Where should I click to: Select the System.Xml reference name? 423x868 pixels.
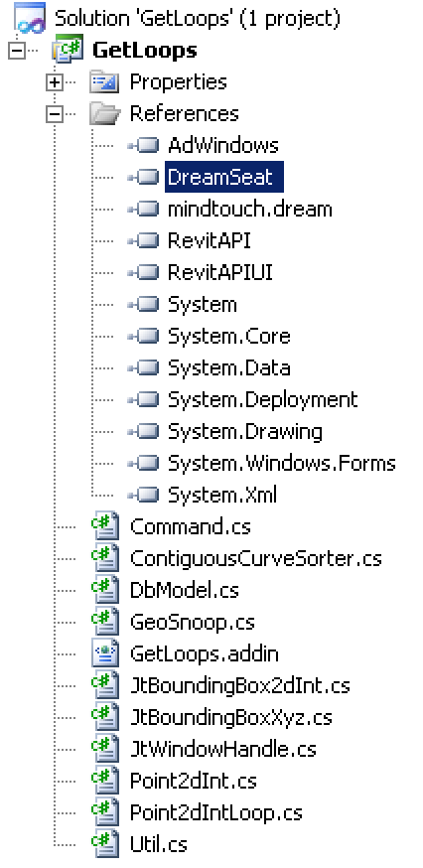click(222, 496)
